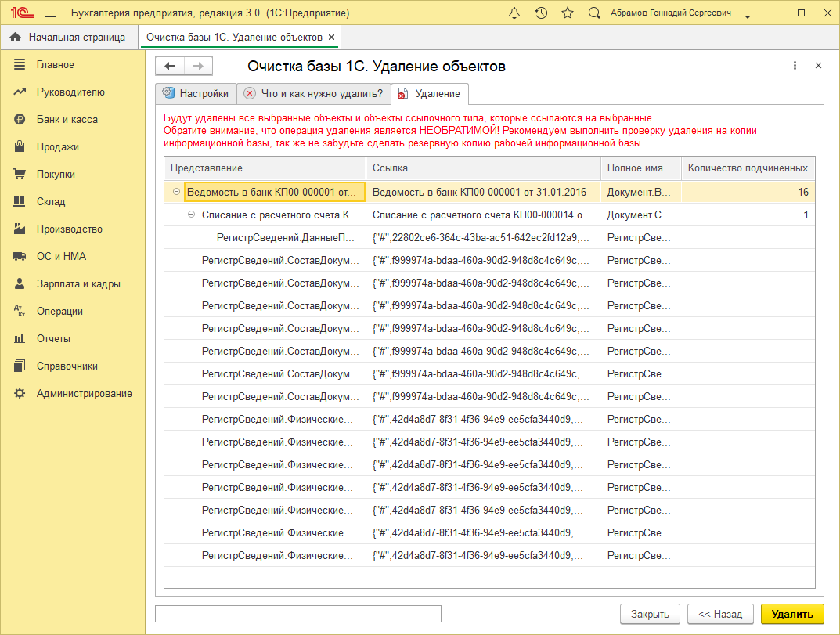Switch to Что и как нужно удалить tab
Screen dimensions: 840x635
(313, 94)
